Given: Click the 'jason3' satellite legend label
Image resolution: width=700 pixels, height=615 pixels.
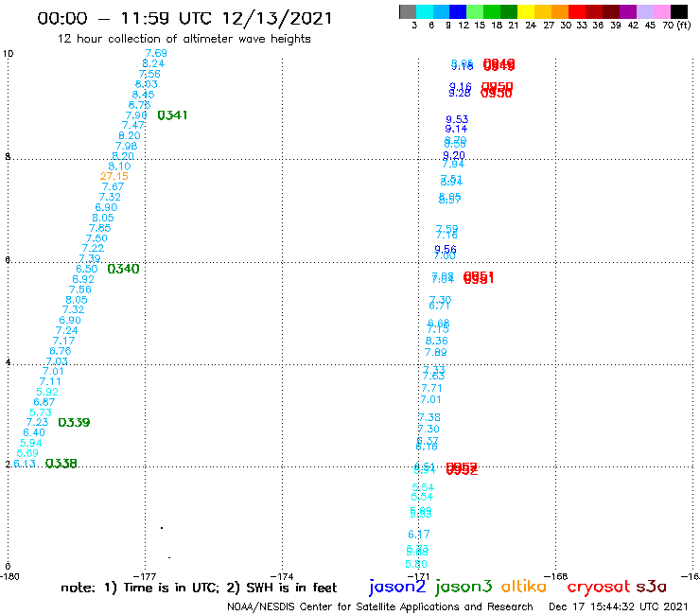Looking at the screenshot, I should click(464, 587).
